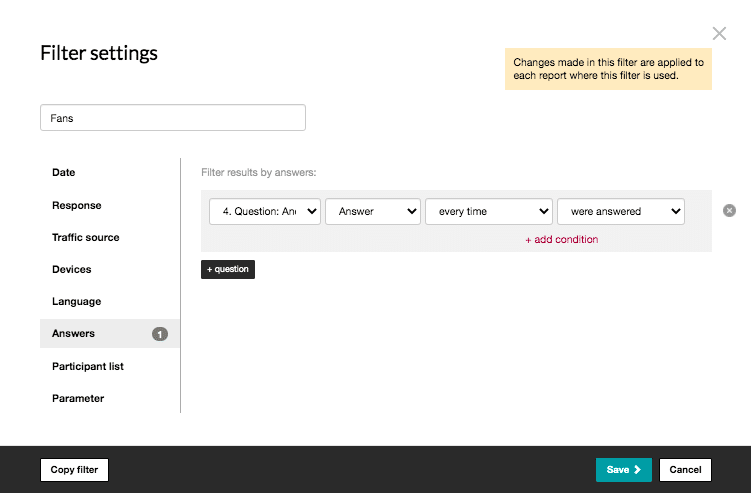The height and width of the screenshot is (493, 751).
Task: Click the Copy filter button
Action: click(x=74, y=470)
